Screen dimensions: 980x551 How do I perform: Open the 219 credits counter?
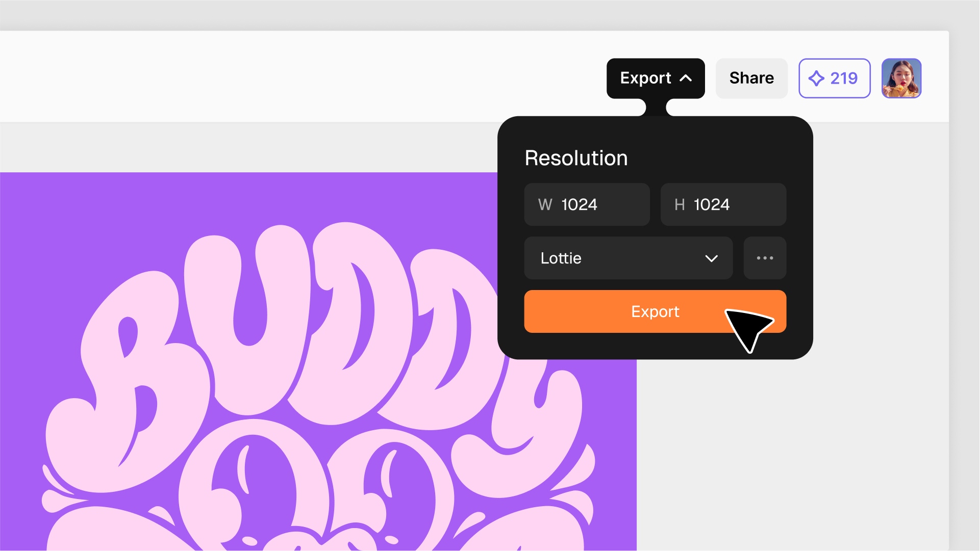834,78
